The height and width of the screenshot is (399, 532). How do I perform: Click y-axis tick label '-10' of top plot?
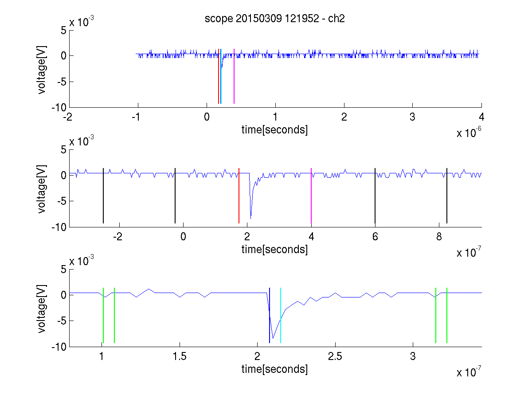59,107
